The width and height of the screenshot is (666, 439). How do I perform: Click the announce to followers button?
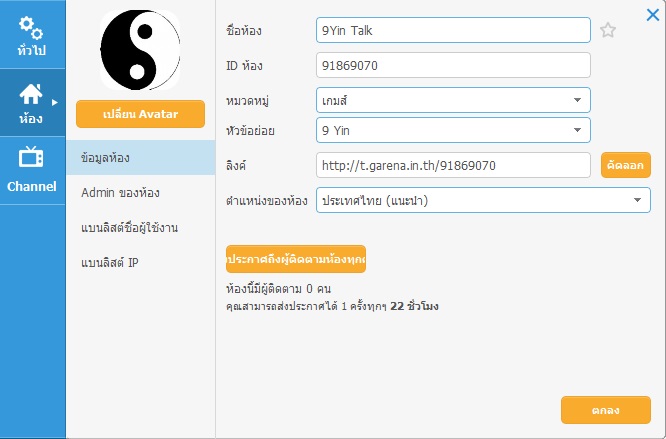296,259
